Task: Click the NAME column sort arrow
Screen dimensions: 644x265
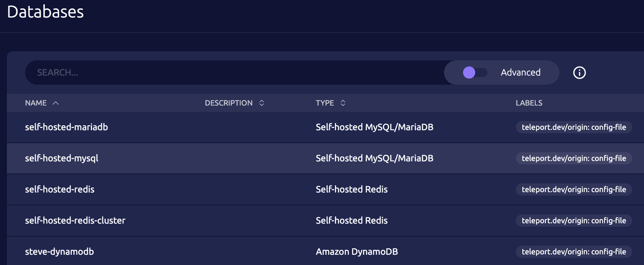Action: pyautogui.click(x=56, y=103)
